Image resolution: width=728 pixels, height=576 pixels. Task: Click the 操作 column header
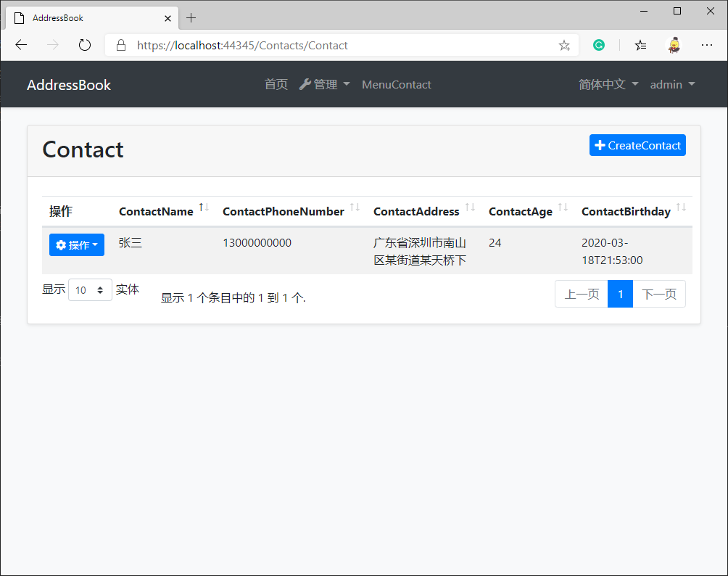(61, 211)
